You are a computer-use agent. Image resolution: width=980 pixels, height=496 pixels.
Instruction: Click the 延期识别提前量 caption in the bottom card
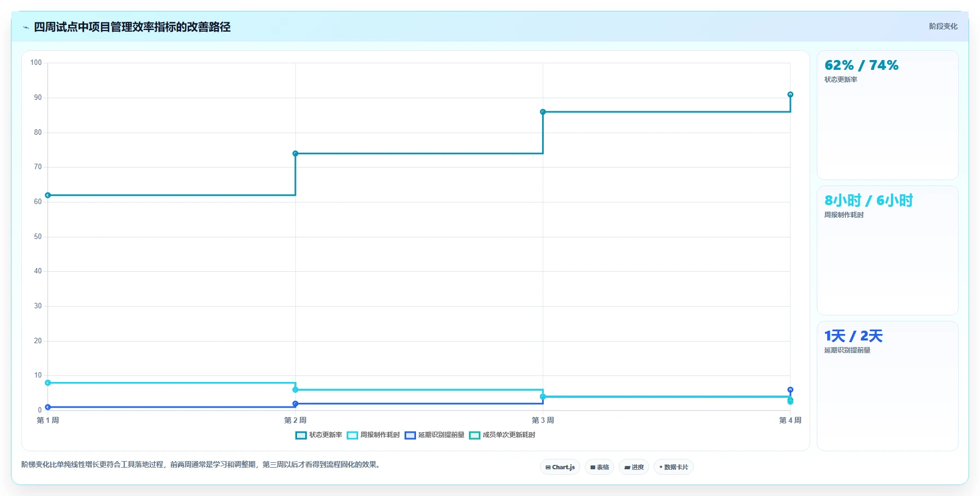pyautogui.click(x=847, y=350)
